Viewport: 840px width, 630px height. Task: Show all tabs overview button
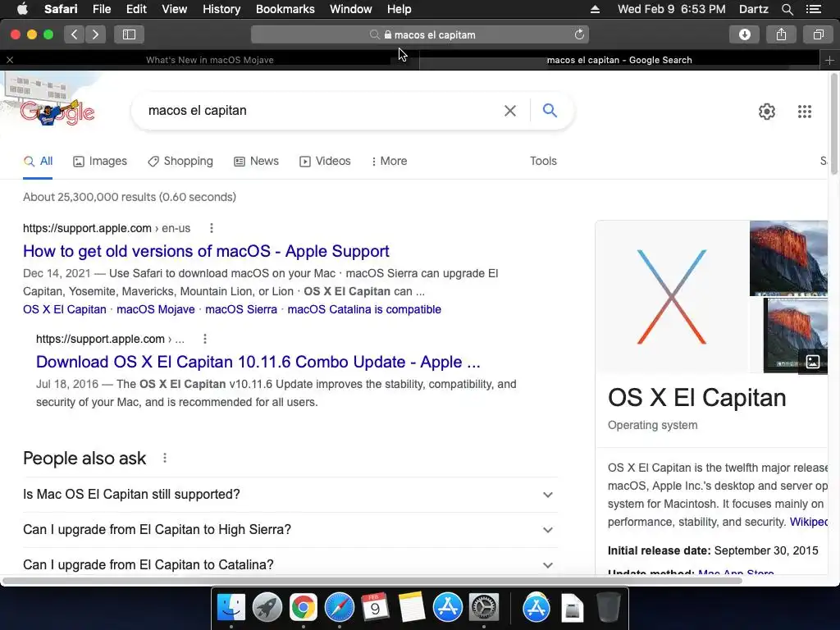(x=818, y=34)
